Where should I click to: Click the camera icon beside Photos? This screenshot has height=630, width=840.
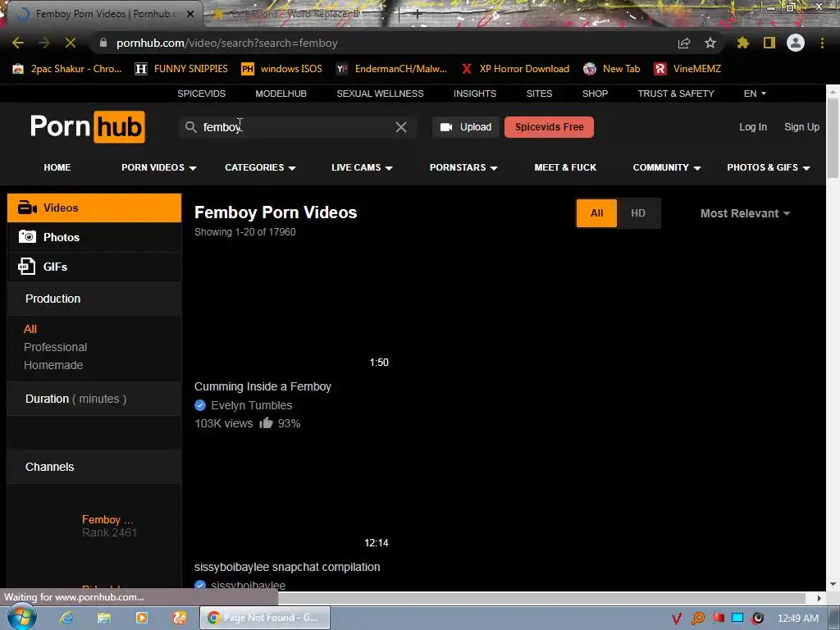tap(27, 237)
